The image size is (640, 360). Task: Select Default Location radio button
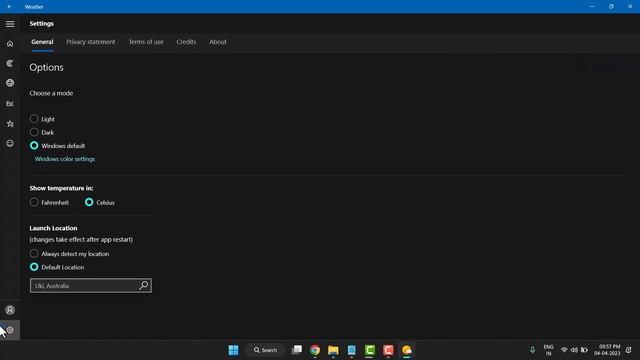(x=34, y=267)
